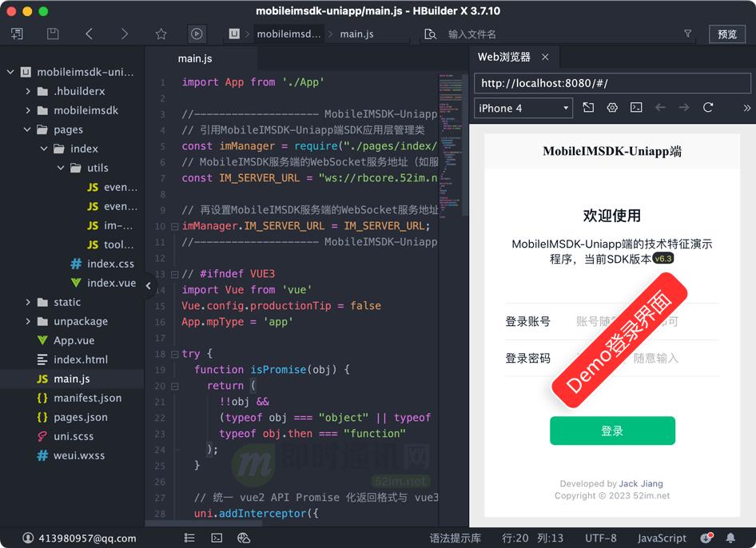Open the browser console via the terminal icon

[x=635, y=108]
